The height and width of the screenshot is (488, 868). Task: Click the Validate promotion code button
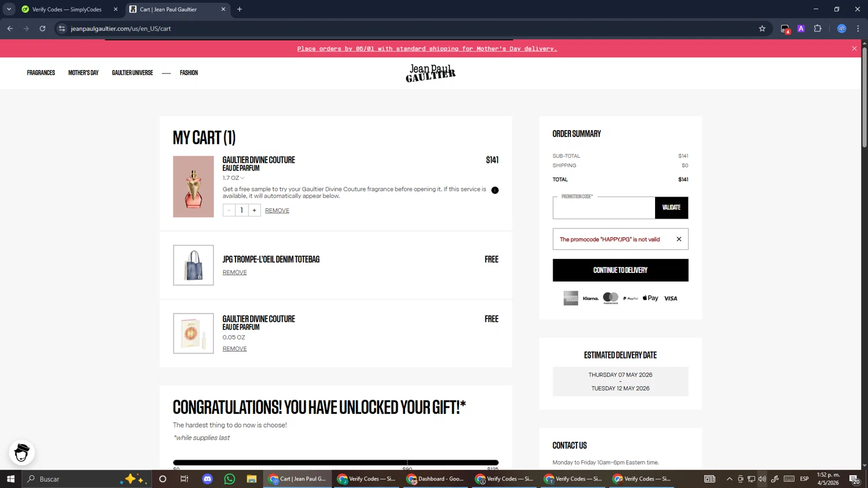tap(671, 208)
